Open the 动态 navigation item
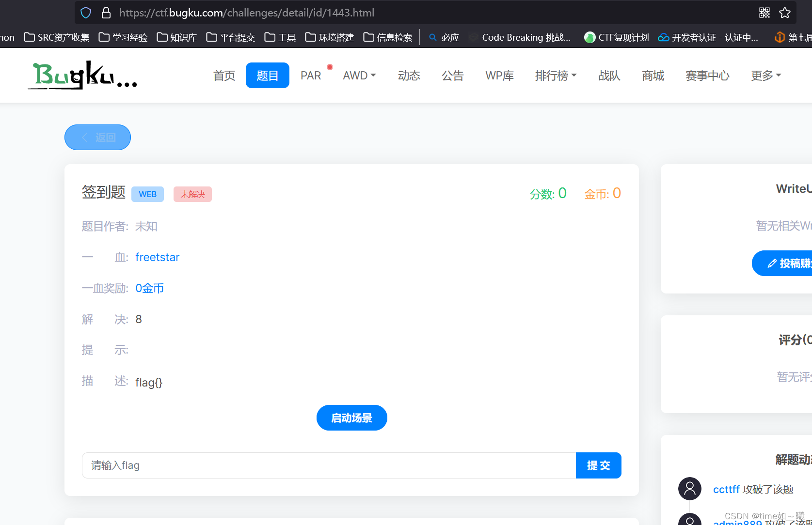This screenshot has height=525, width=812. pos(409,76)
